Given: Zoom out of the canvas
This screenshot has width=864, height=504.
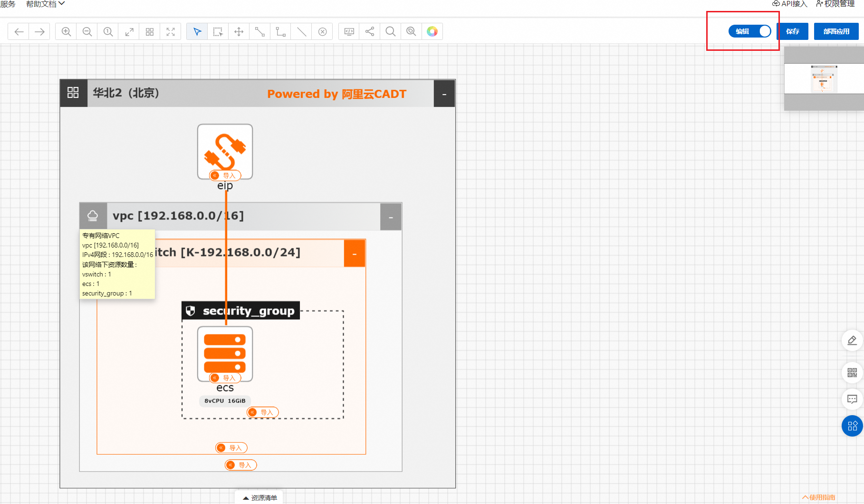Looking at the screenshot, I should click(87, 32).
